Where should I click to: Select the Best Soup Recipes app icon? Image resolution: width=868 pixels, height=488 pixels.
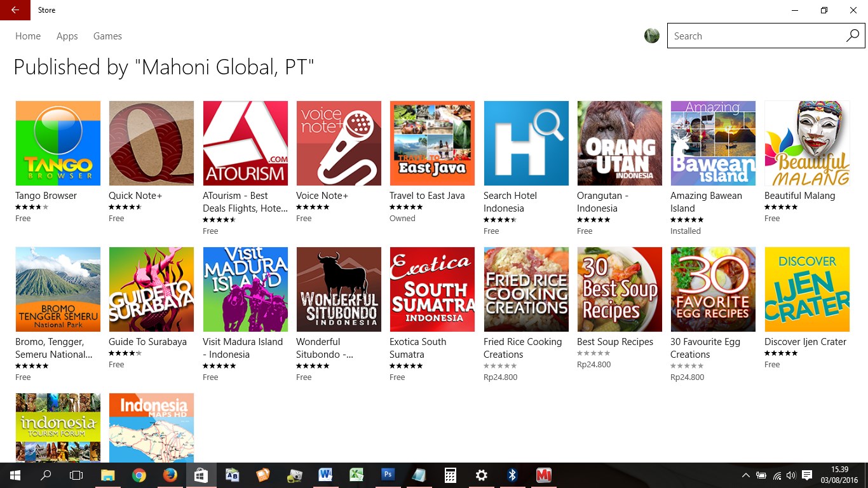coord(620,289)
